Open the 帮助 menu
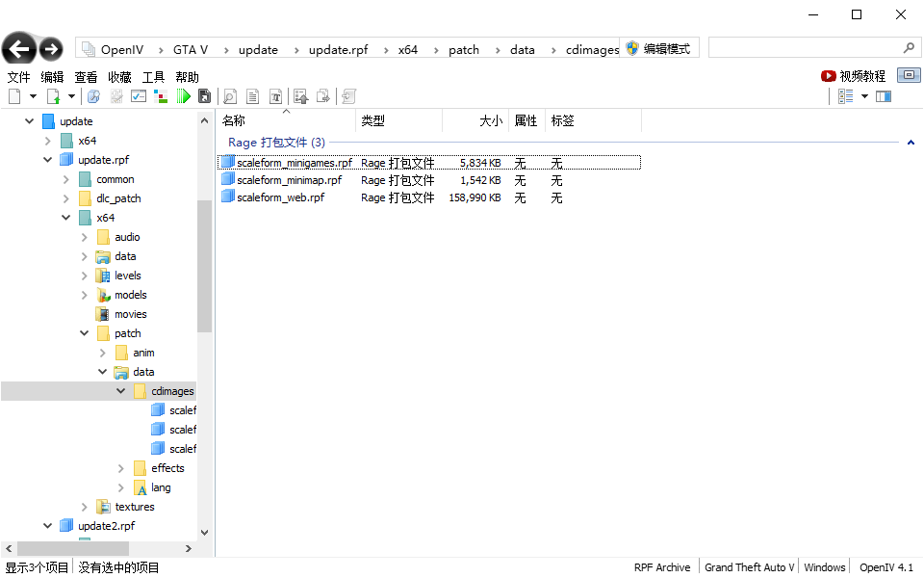The height and width of the screenshot is (578, 924). 187,77
